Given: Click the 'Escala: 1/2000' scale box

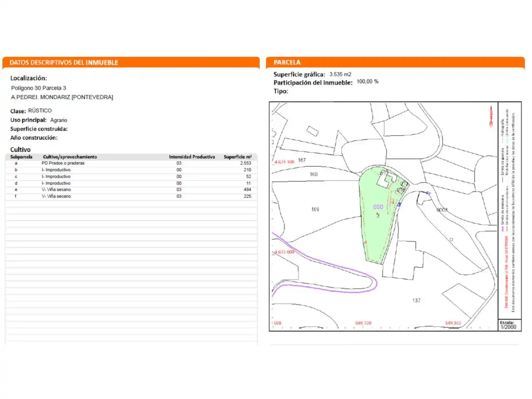Looking at the screenshot, I should (509, 325).
